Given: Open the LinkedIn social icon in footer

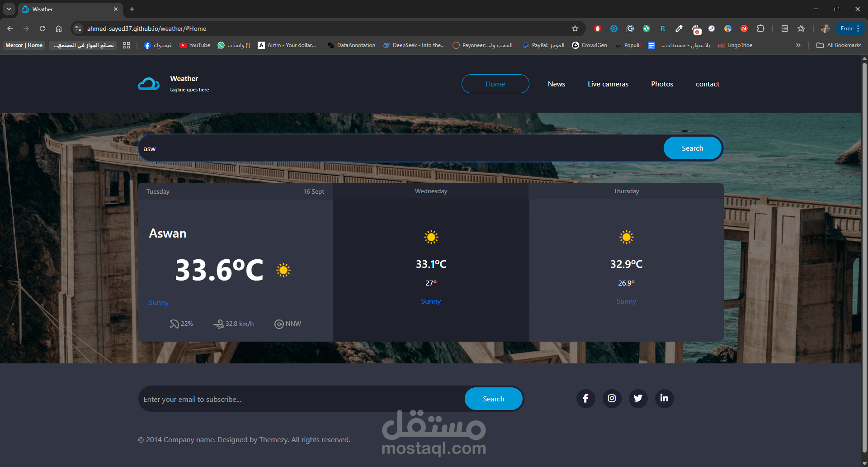Looking at the screenshot, I should (x=664, y=399).
